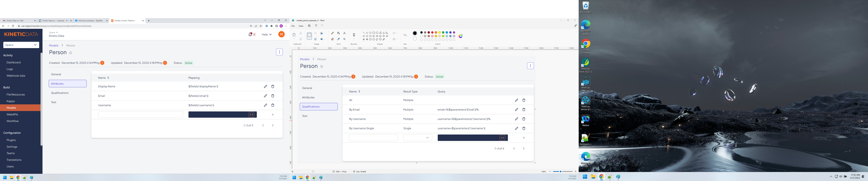Open the notifications bell in Kinetic
Screen dimensions: 868x181
click(x=250, y=34)
